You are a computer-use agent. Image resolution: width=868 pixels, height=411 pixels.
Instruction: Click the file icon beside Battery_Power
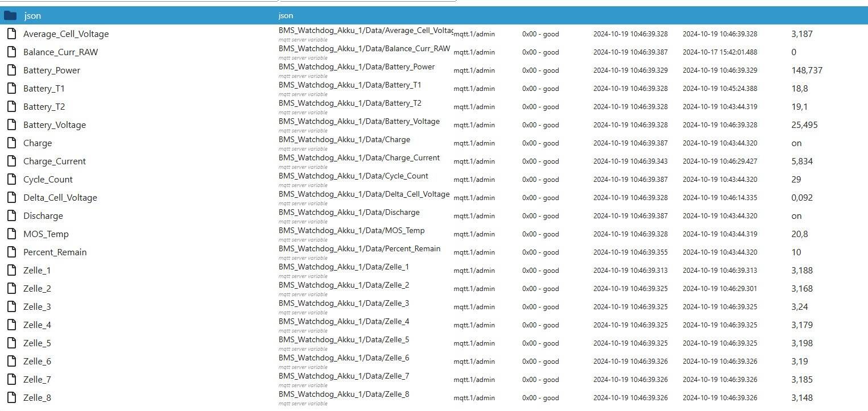tap(11, 70)
